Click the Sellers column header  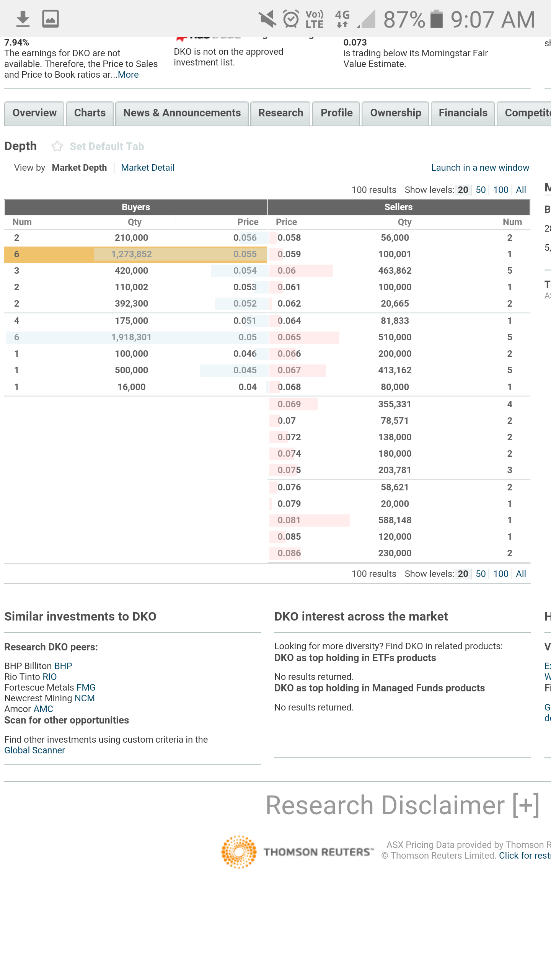point(398,207)
